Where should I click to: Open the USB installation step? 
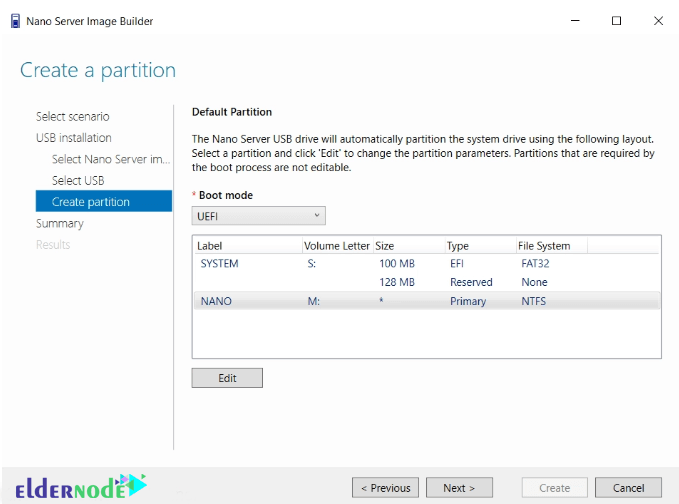74,138
